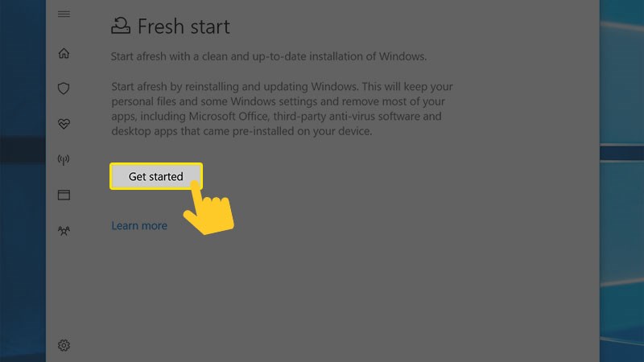Click the Fresh start heading icon
Viewport: 644px width, 362px height.
point(120,26)
